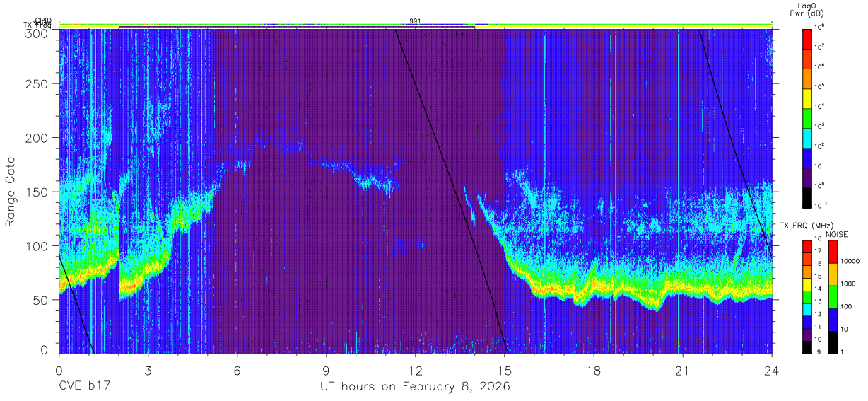
Task: Click the CPID/Noise/TX Freq status strip above the plot
Action: tap(416, 25)
